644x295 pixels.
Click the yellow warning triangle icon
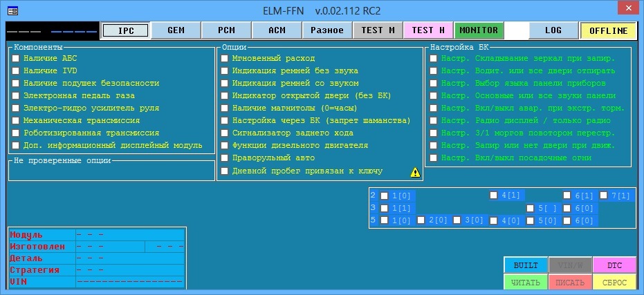[415, 173]
